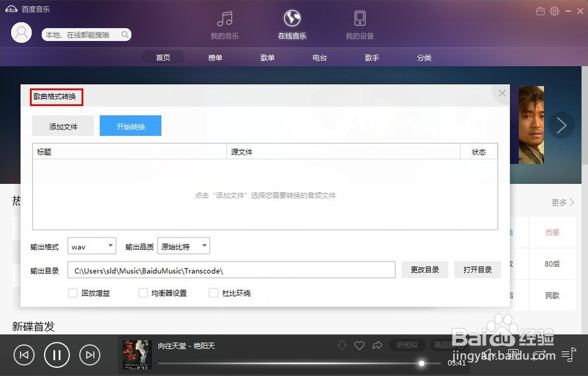Favorite 向往天堂 with the heart icon
This screenshot has height=376, width=588.
[359, 345]
